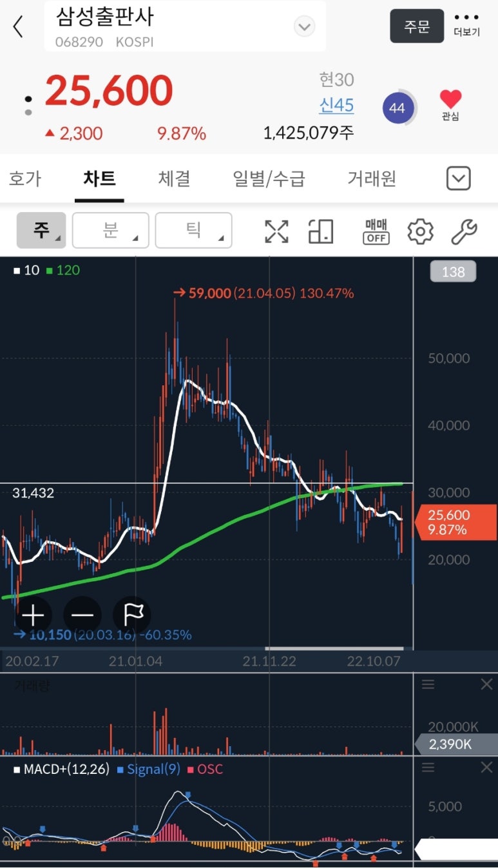Tap the 21.11.22 date label
Image resolution: width=498 pixels, height=868 pixels.
(269, 662)
